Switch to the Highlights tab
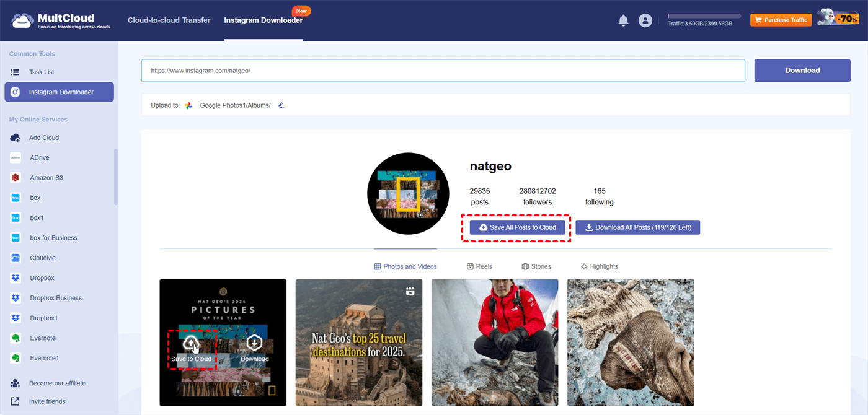The image size is (868, 415). [600, 266]
